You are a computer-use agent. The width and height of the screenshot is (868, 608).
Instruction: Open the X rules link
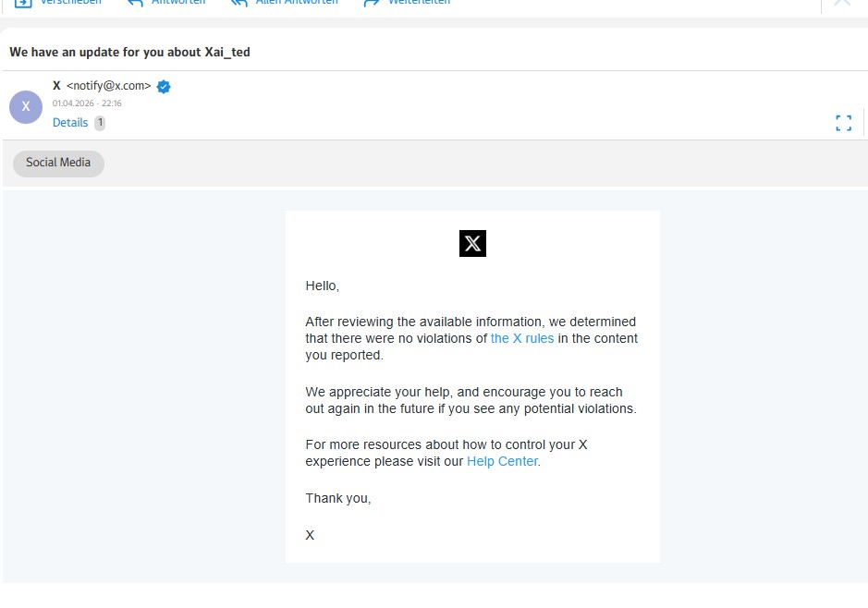[x=521, y=338]
